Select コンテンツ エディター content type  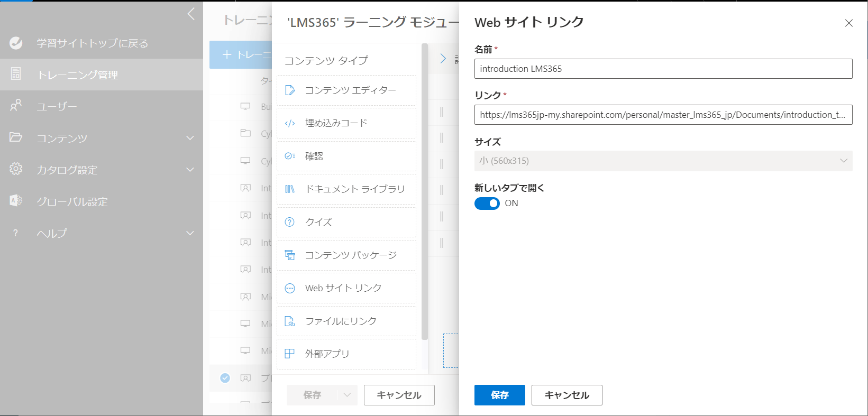(346, 90)
